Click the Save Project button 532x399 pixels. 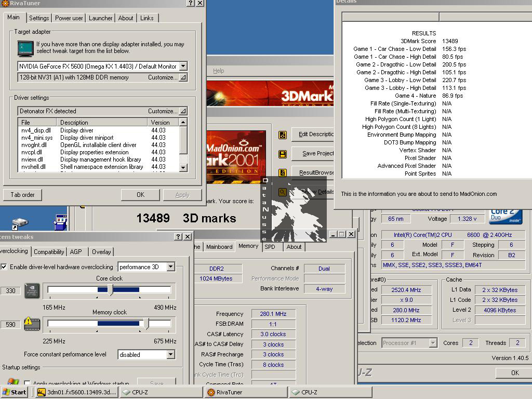pos(313,153)
